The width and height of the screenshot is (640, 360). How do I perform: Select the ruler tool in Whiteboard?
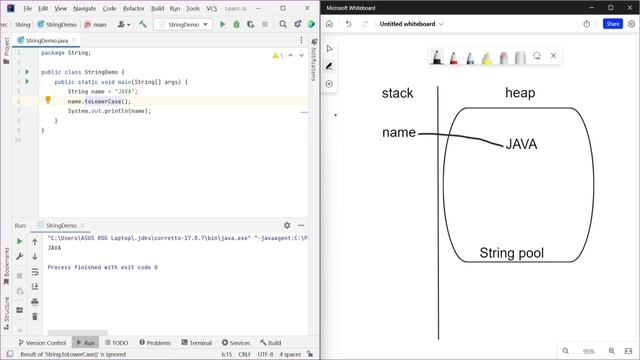520,58
